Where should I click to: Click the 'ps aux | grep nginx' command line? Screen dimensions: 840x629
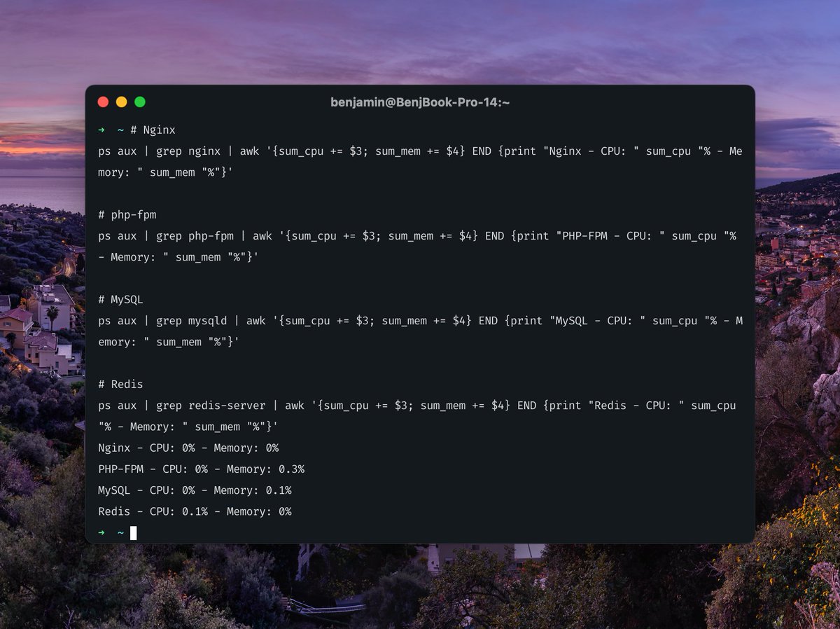420,151
